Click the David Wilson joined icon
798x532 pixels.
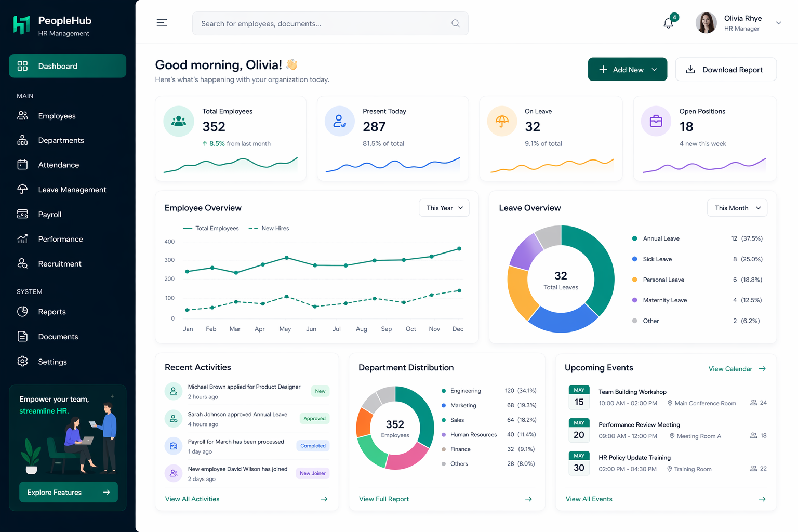click(174, 473)
